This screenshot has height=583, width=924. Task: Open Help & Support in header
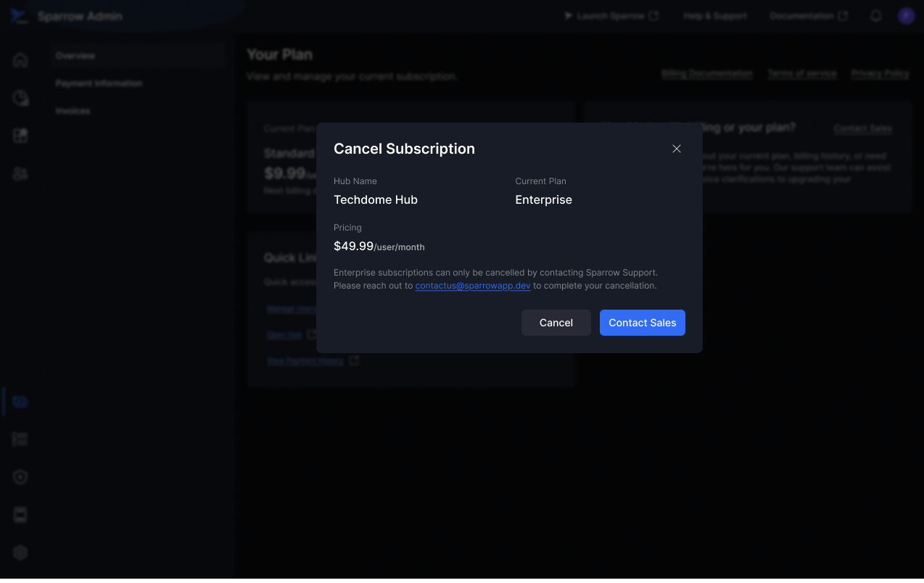(x=714, y=16)
